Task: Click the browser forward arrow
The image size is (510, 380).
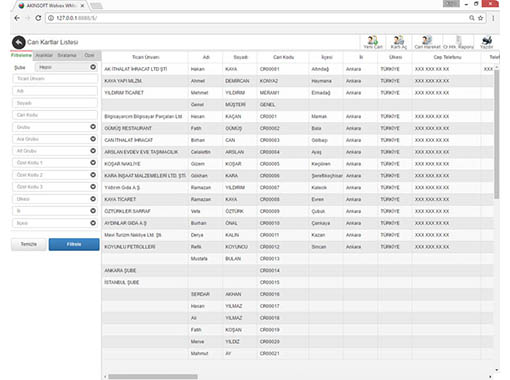Action: pyautogui.click(x=27, y=18)
